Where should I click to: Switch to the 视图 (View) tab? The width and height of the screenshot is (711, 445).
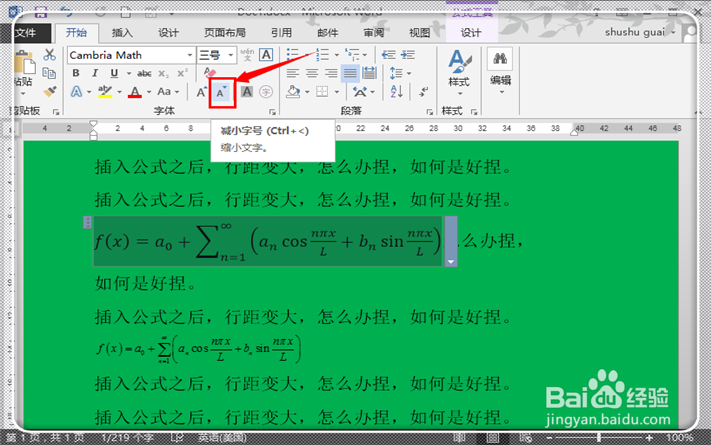[x=419, y=33]
